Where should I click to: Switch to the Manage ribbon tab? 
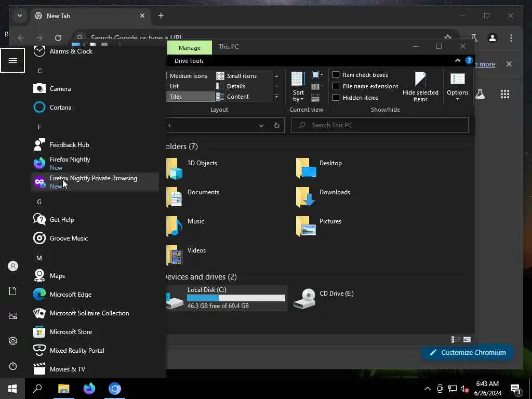tap(189, 47)
